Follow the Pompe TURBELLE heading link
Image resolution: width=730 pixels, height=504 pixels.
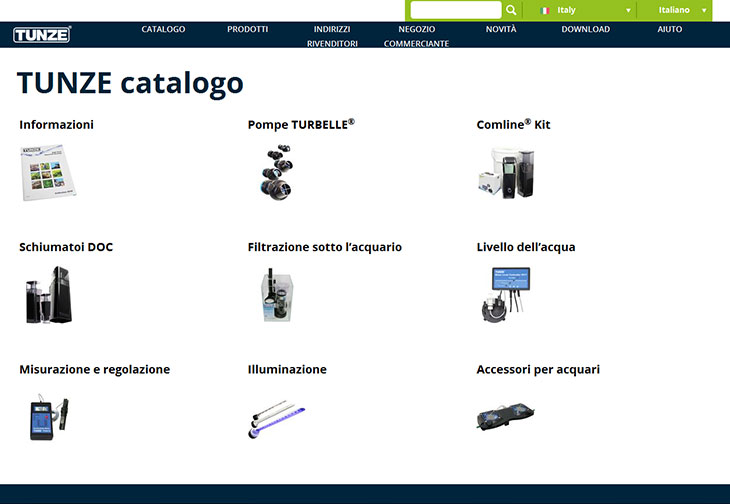pyautogui.click(x=301, y=124)
